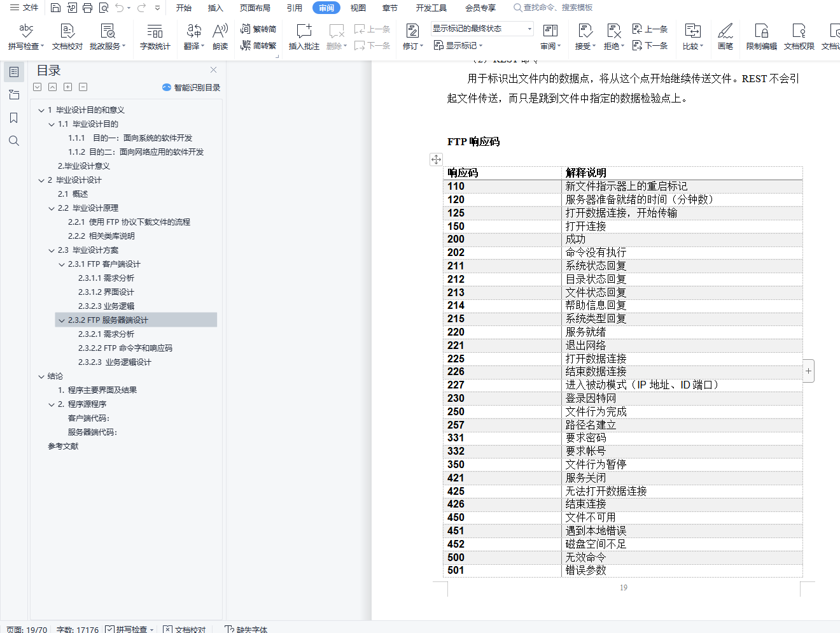The width and height of the screenshot is (840, 633).
Task: Click the demote level minus box in 目录
Action: click(83, 87)
